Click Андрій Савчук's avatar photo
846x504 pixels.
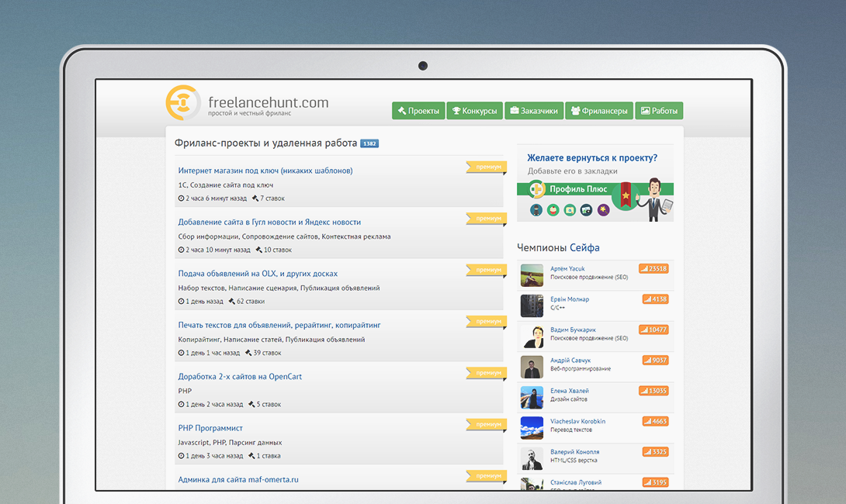point(532,367)
